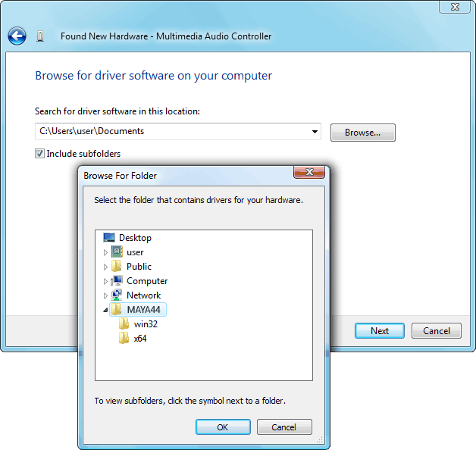Select the Computer tree item label

(x=147, y=281)
